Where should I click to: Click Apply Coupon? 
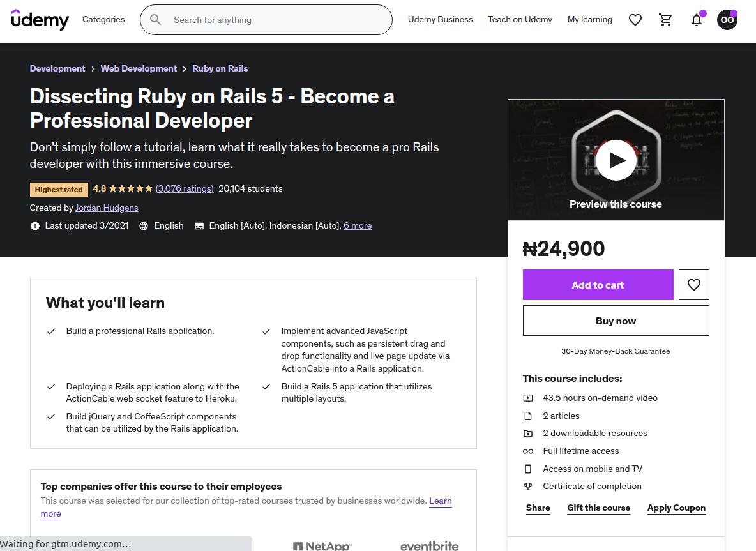[676, 508]
